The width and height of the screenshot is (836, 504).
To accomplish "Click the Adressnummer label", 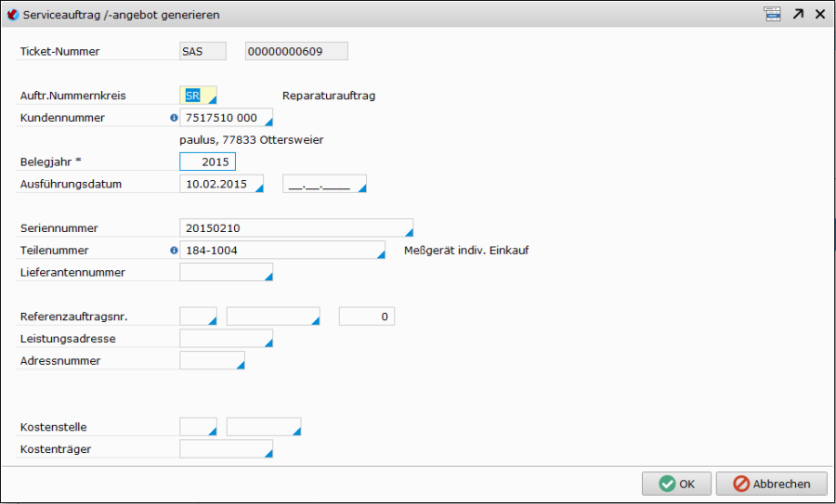I will tap(60, 361).
